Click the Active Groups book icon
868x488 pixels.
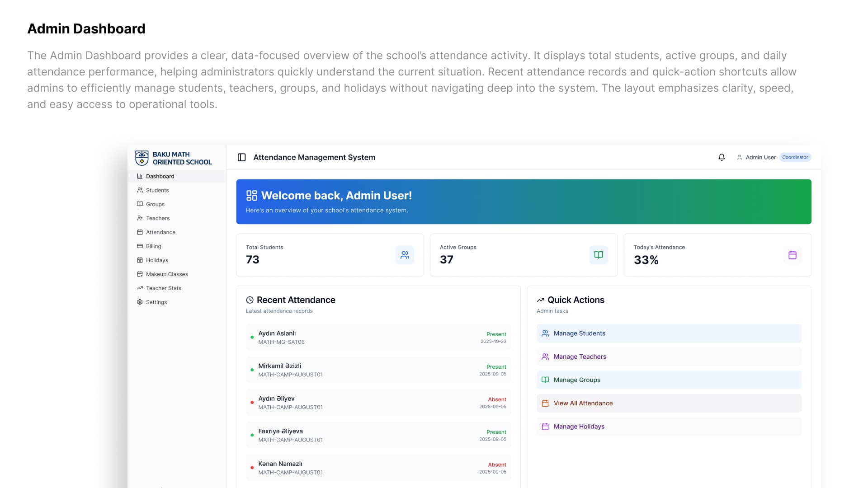(x=599, y=255)
